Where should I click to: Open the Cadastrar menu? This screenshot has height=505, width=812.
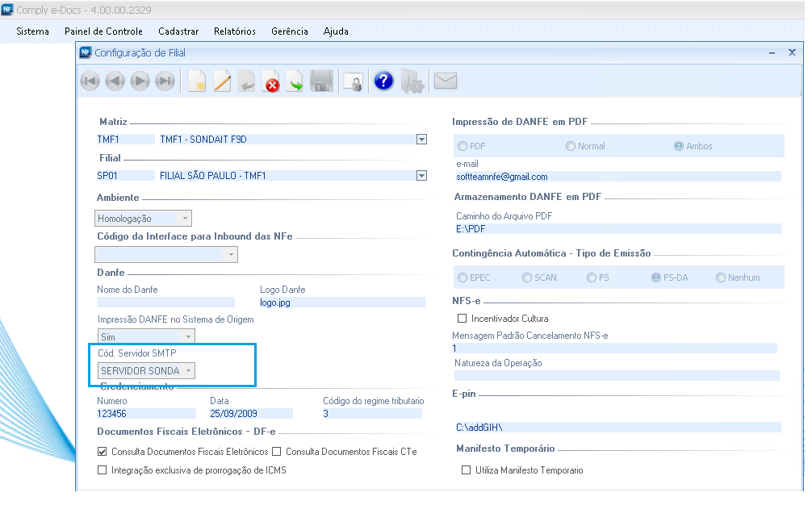coord(178,31)
